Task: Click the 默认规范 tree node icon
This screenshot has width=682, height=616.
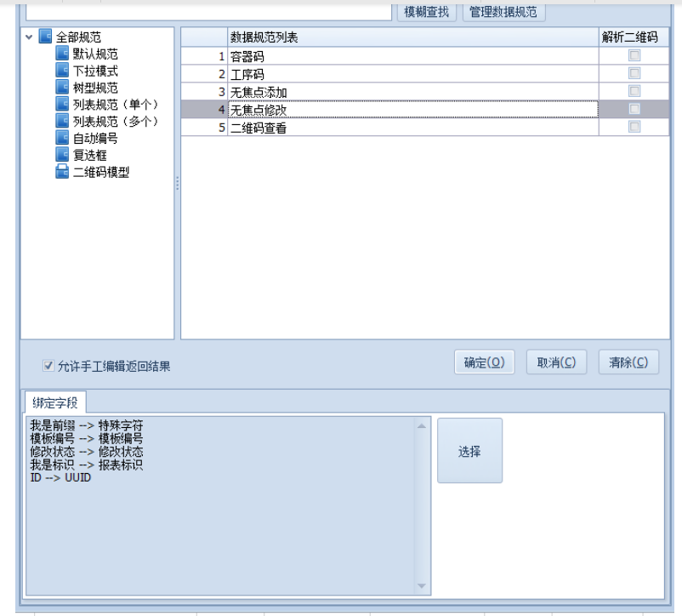Action: click(x=62, y=54)
